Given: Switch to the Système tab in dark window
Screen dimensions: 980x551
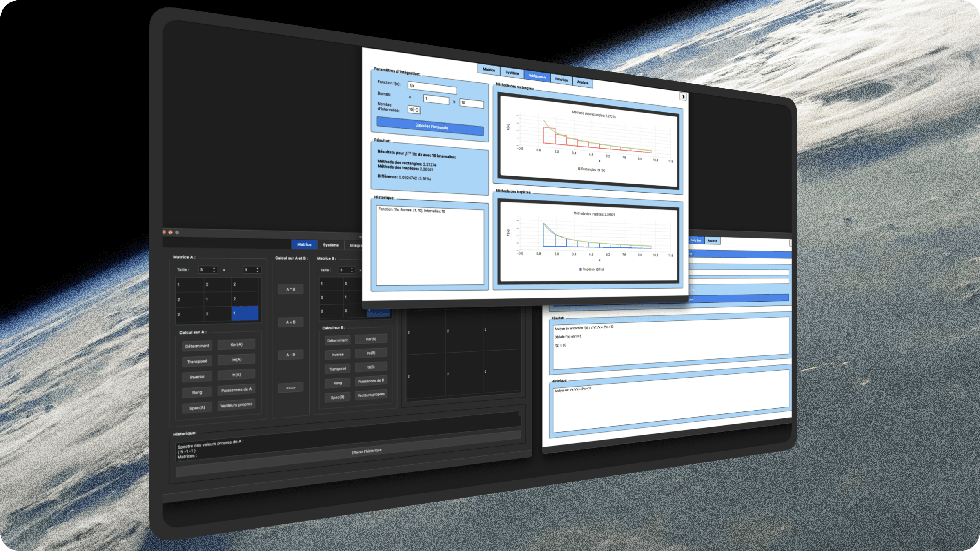Looking at the screenshot, I should click(330, 245).
